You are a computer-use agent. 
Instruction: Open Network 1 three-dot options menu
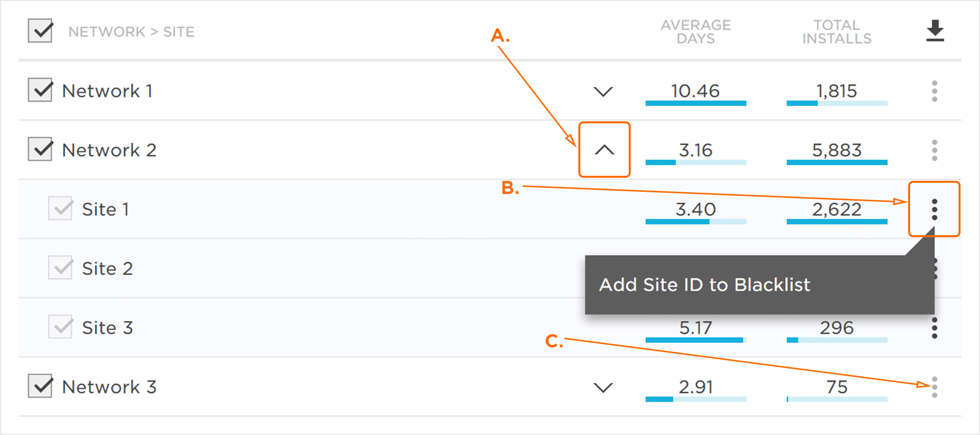pos(934,91)
